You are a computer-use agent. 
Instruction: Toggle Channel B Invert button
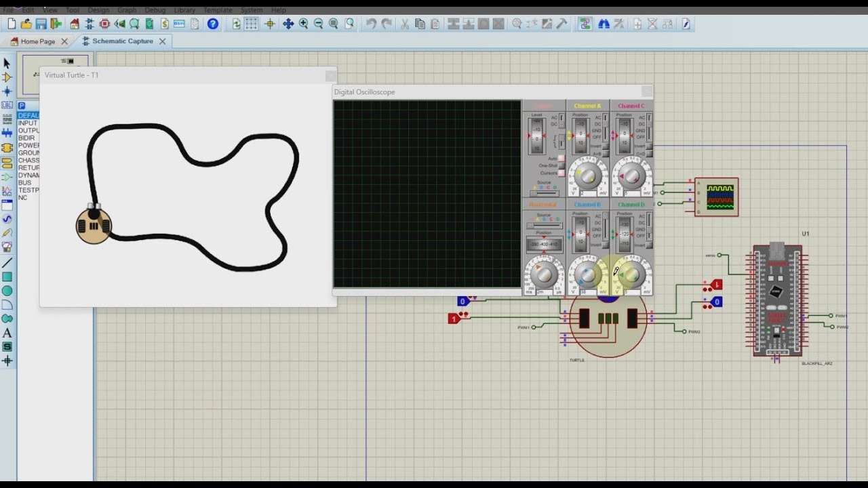[x=605, y=245]
